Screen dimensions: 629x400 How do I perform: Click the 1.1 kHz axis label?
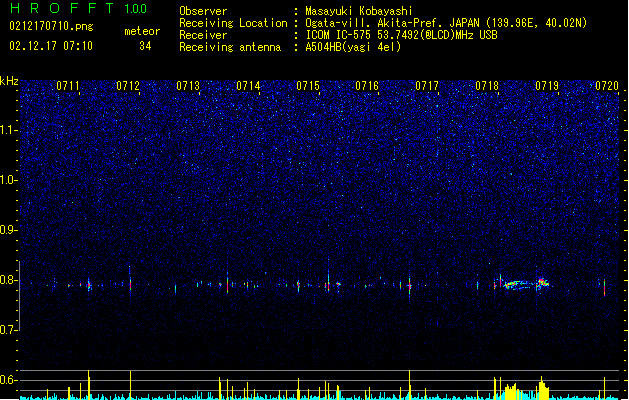coord(9,130)
